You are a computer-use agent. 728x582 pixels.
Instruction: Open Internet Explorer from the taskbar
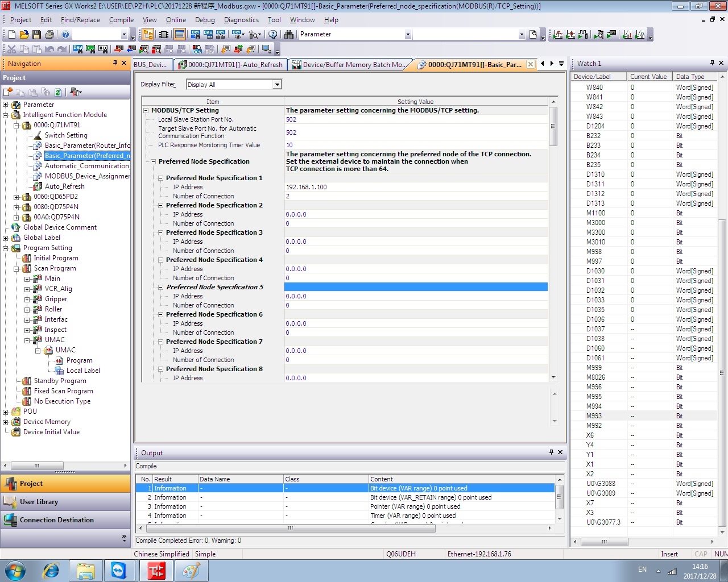pos(51,571)
